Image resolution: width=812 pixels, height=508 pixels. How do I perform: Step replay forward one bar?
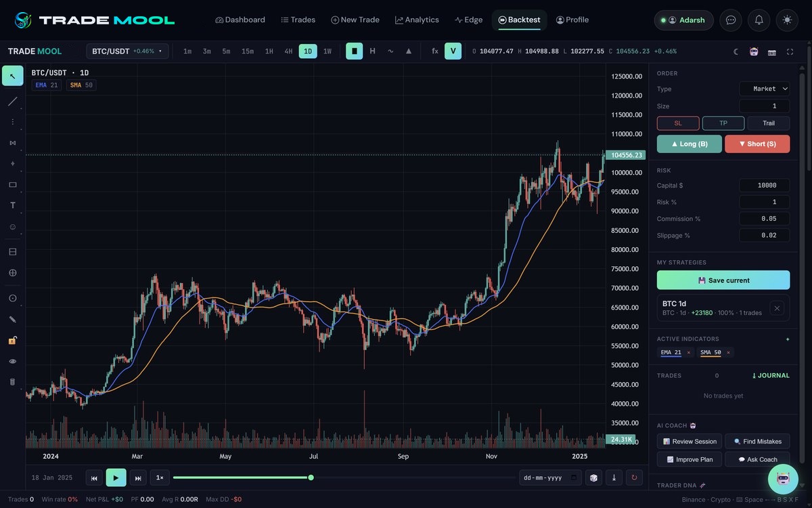pyautogui.click(x=138, y=478)
